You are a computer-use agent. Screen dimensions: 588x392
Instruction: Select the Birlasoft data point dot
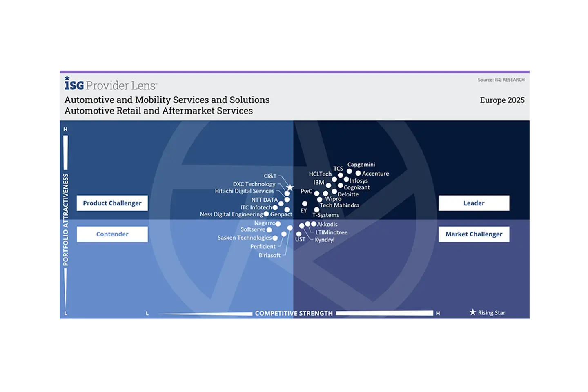(x=290, y=229)
